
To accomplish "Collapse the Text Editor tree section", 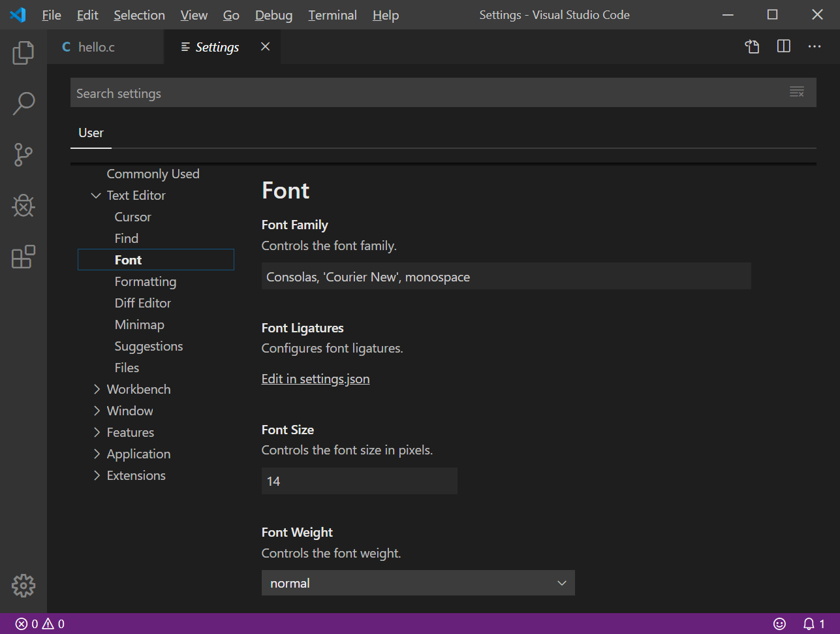I will click(x=96, y=195).
